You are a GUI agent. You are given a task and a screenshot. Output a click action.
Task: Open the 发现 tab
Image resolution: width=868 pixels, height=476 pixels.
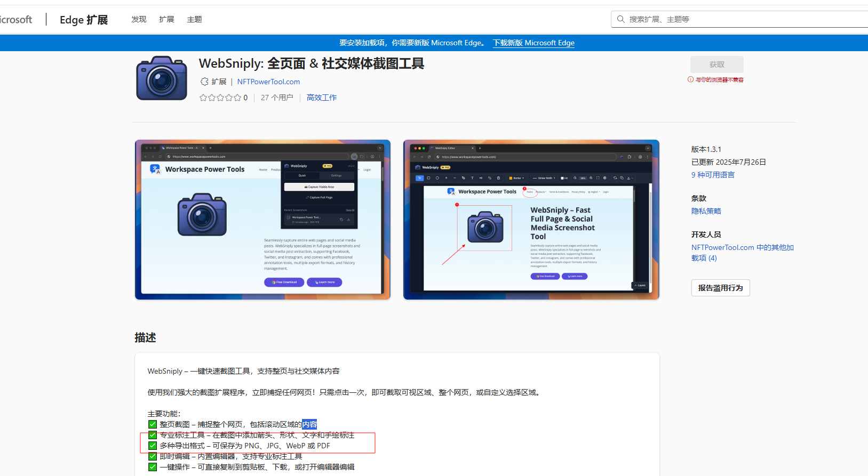139,19
